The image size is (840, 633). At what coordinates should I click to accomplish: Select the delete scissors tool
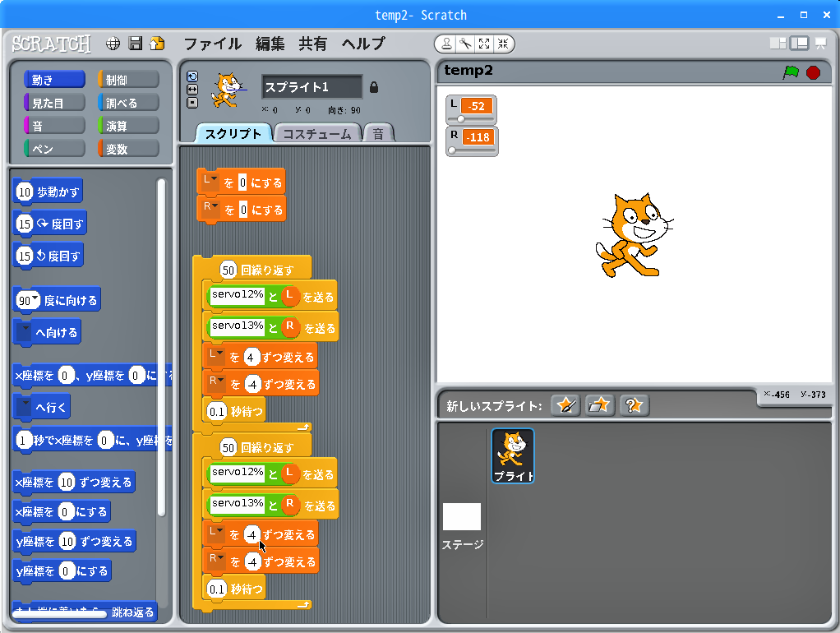tap(465, 44)
